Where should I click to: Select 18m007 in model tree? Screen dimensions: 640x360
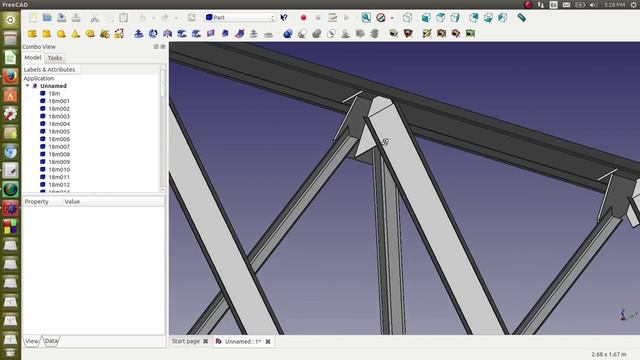point(59,147)
